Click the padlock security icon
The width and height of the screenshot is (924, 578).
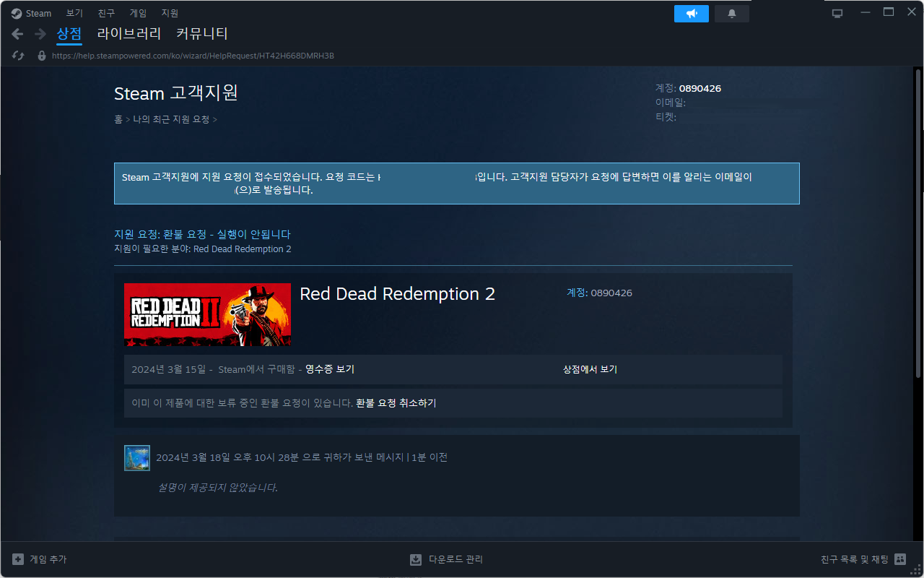(41, 56)
